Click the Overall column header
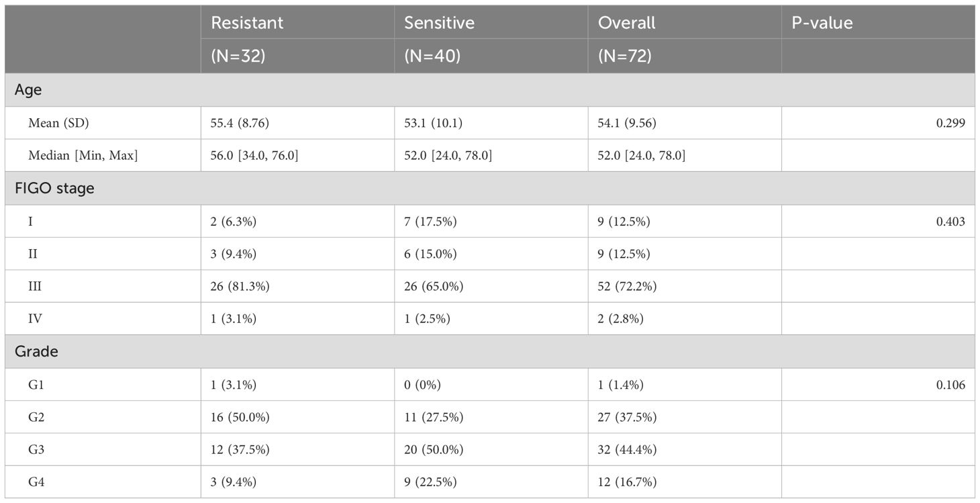The height and width of the screenshot is (503, 980). [627, 22]
